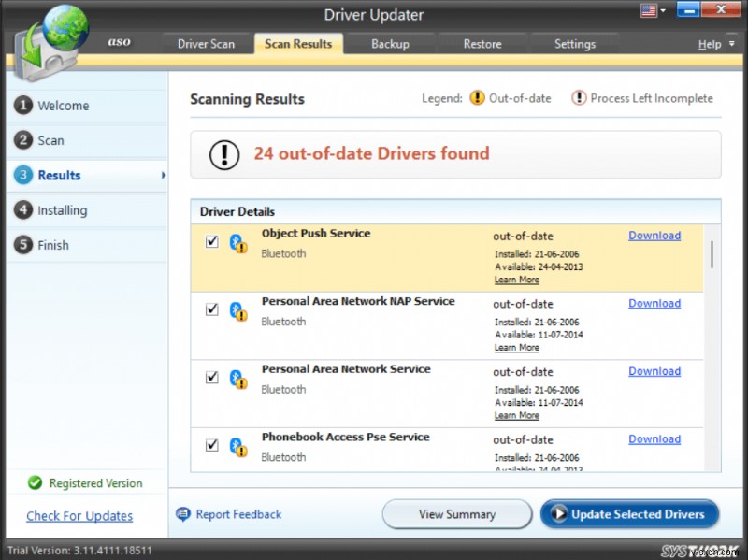Click Bluetooth icon for Phonebook Access Pse Service
748x560 pixels.
238,447
